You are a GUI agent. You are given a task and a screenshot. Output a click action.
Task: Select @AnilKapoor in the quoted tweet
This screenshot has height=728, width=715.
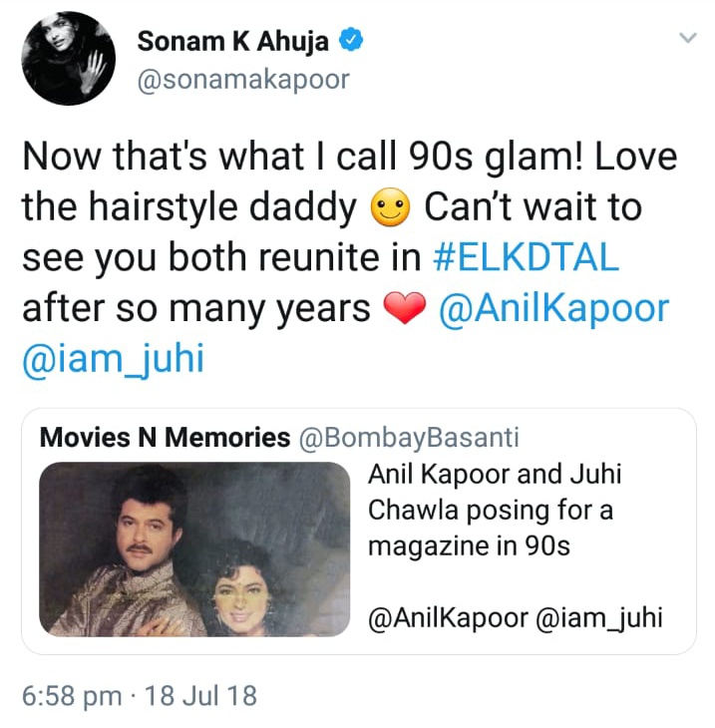pyautogui.click(x=448, y=618)
